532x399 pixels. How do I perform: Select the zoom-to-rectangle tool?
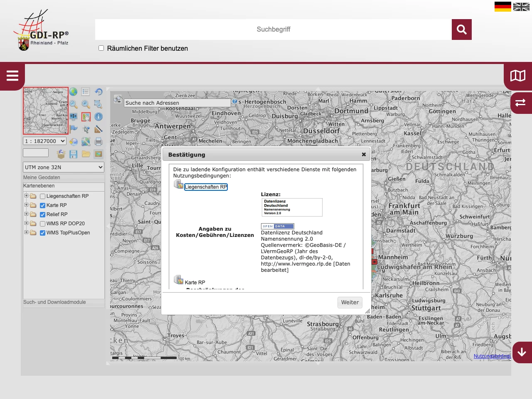click(99, 104)
